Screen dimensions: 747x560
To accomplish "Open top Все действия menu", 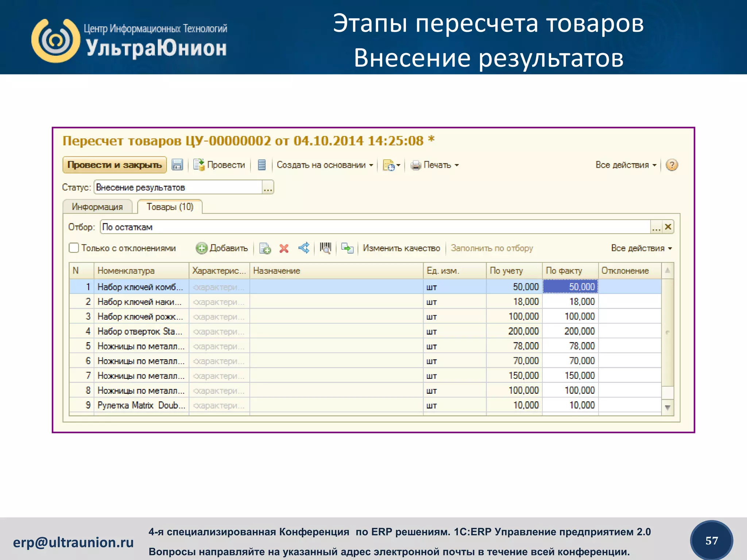I will click(x=626, y=165).
